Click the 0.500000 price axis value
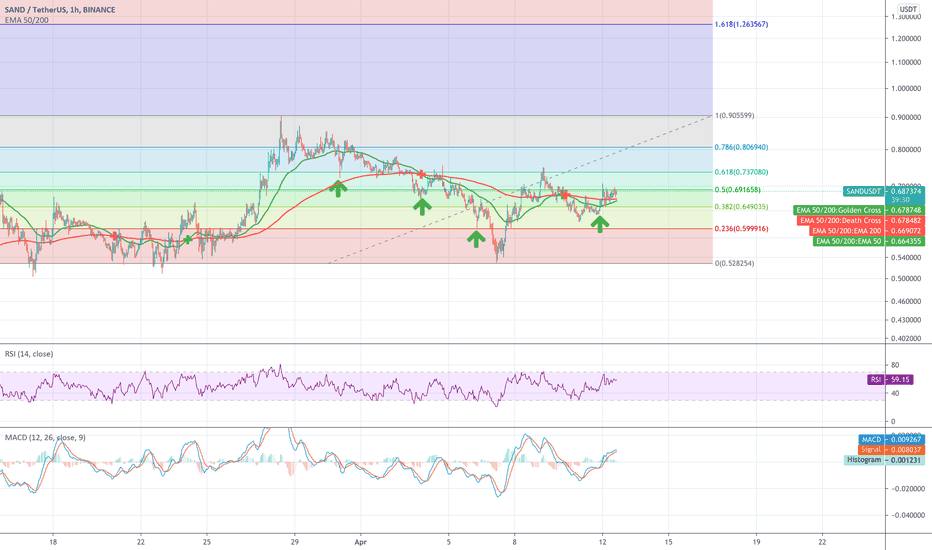Image resolution: width=932 pixels, height=550 pixels. [906, 278]
